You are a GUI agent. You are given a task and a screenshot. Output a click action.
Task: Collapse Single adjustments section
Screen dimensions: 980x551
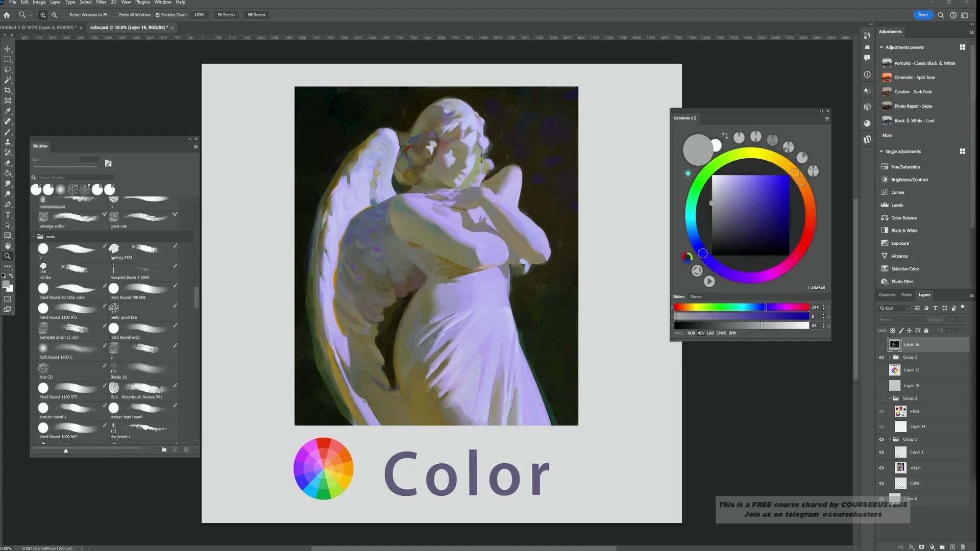coord(881,152)
